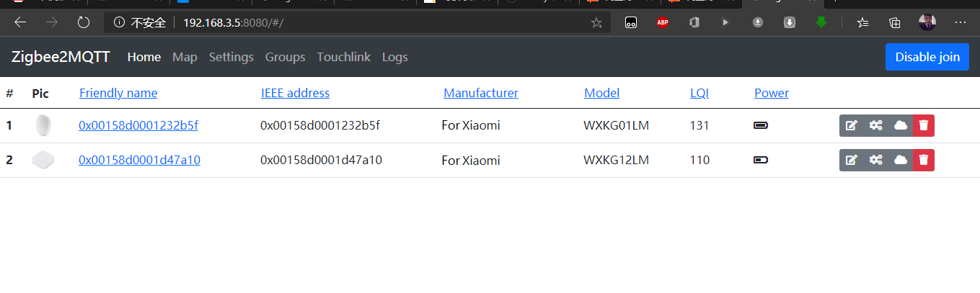Bookmark page with the star icon
Screen dimensions: 980x293
coord(596,23)
